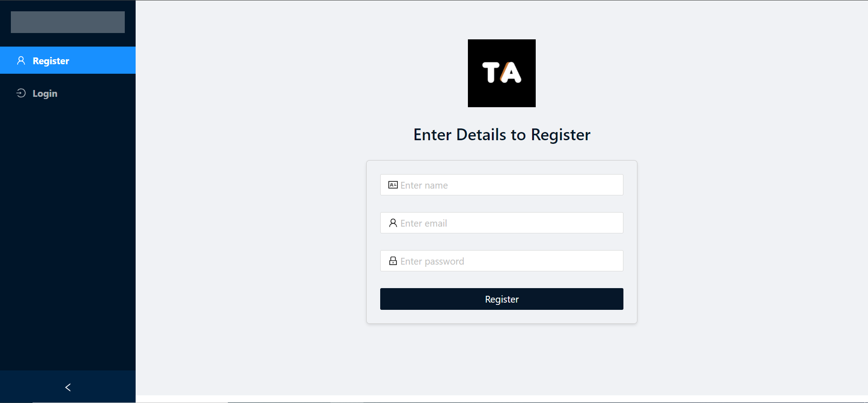Image resolution: width=868 pixels, height=403 pixels.
Task: Open the Login page via its sidebar entry
Action: point(44,93)
